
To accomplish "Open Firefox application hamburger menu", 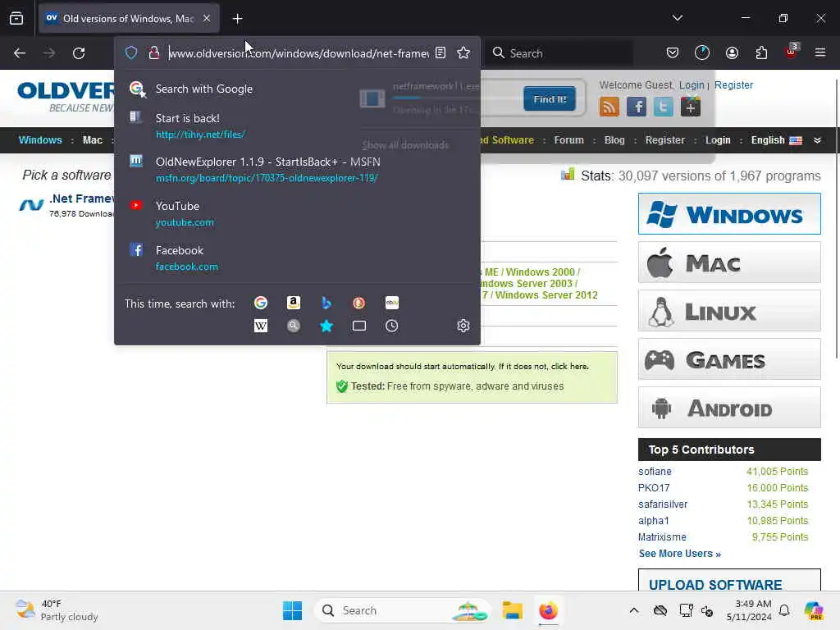I will point(820,52).
